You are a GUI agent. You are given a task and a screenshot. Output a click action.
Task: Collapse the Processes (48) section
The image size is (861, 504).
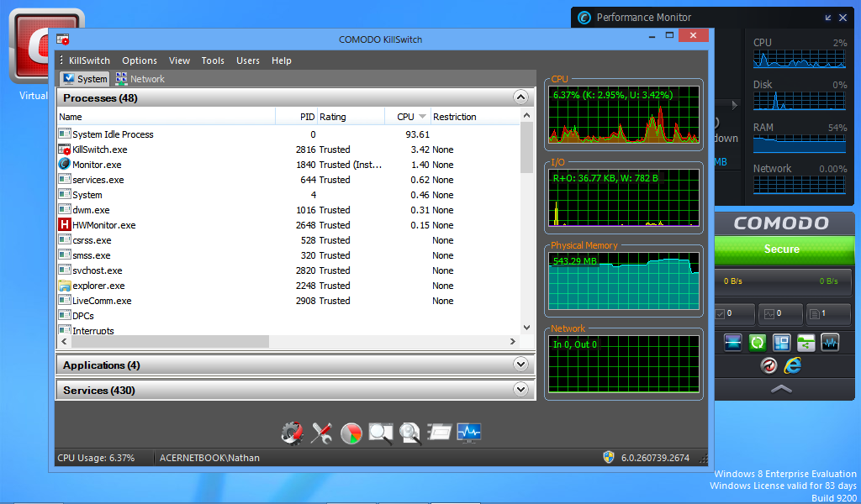(522, 97)
